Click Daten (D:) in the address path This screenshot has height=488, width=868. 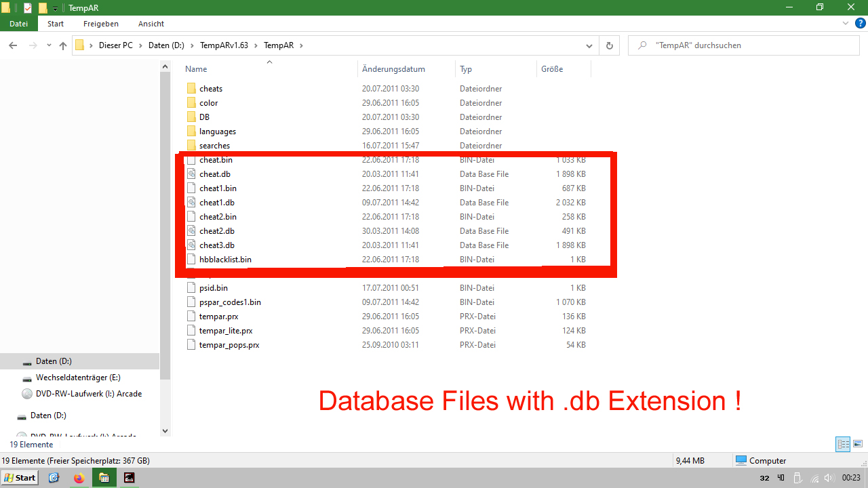pos(166,45)
